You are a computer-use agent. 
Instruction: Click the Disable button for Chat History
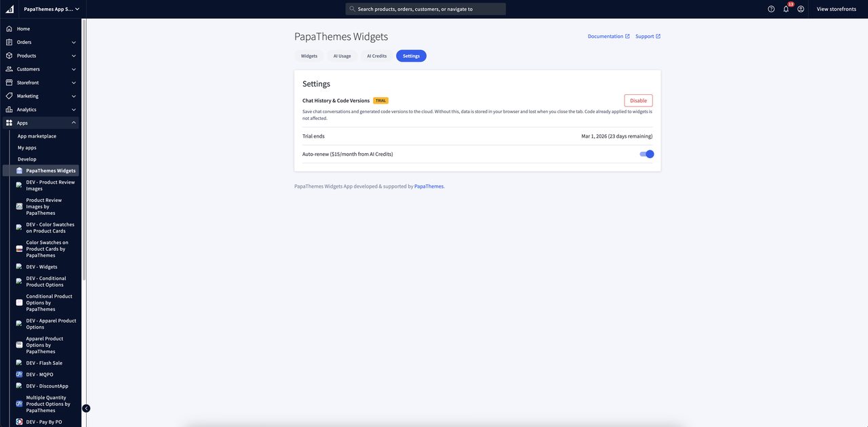[638, 100]
